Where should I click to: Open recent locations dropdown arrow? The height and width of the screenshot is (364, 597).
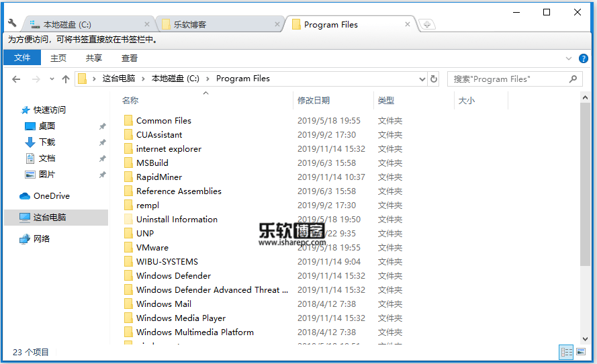pyautogui.click(x=52, y=79)
